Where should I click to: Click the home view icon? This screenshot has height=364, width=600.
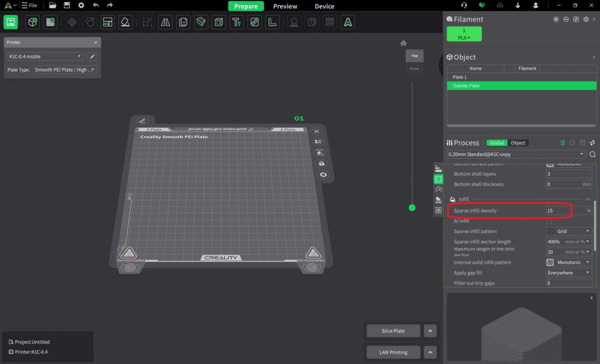(403, 43)
